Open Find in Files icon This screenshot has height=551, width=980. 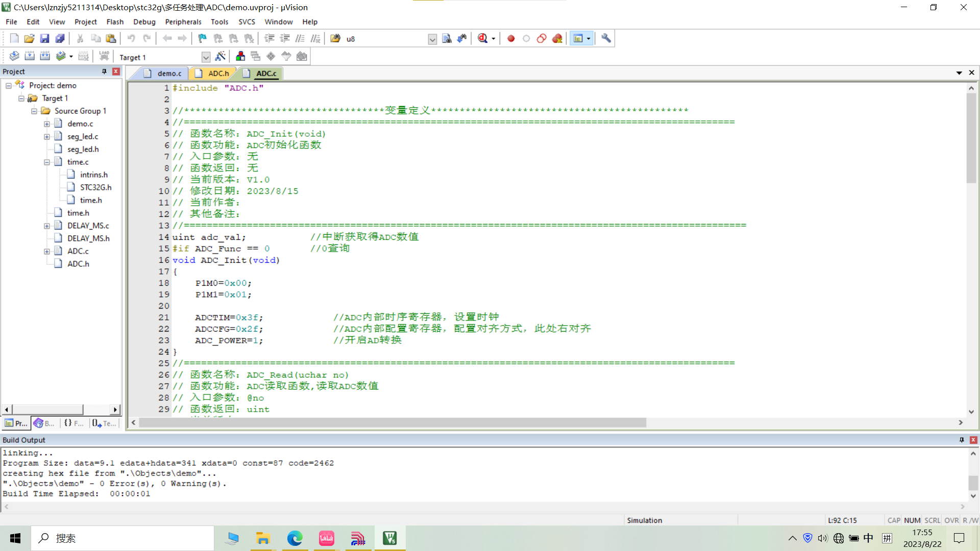click(x=335, y=38)
